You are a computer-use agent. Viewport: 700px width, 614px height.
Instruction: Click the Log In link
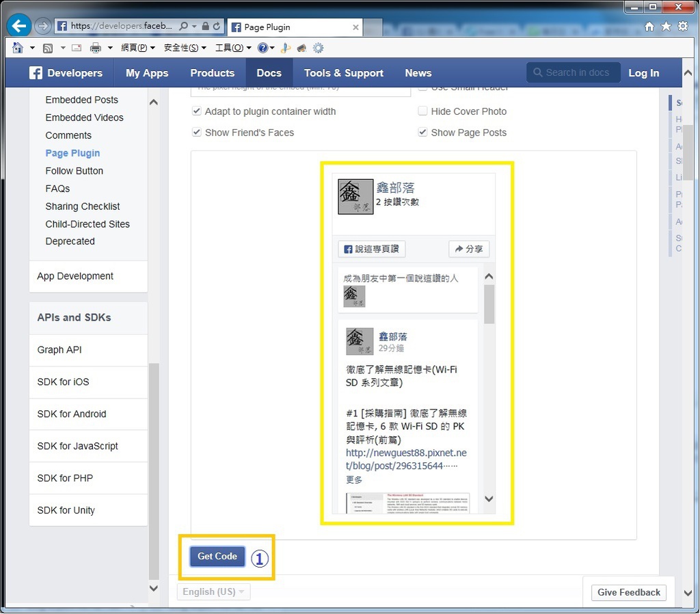(643, 72)
